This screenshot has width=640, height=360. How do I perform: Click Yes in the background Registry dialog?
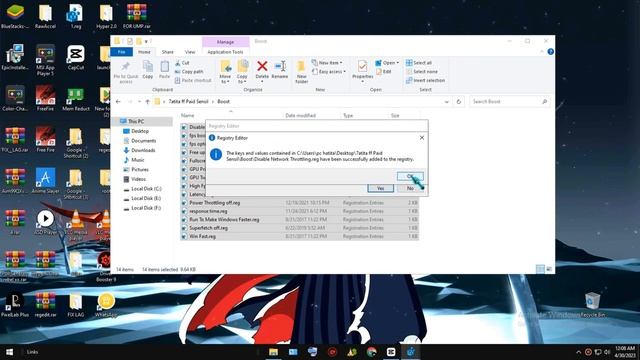click(380, 188)
